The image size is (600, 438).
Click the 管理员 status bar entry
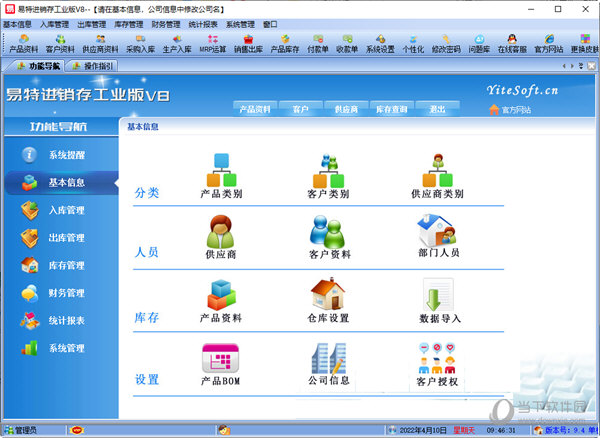tap(21, 430)
